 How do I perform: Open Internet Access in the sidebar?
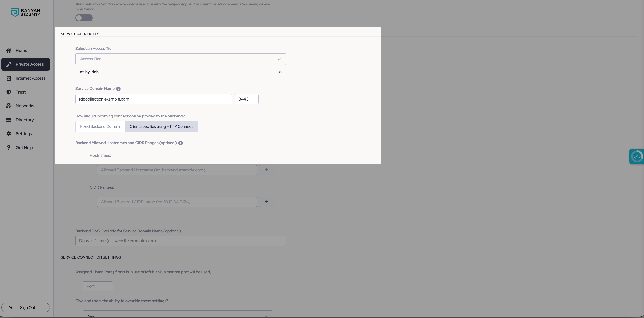[x=30, y=78]
